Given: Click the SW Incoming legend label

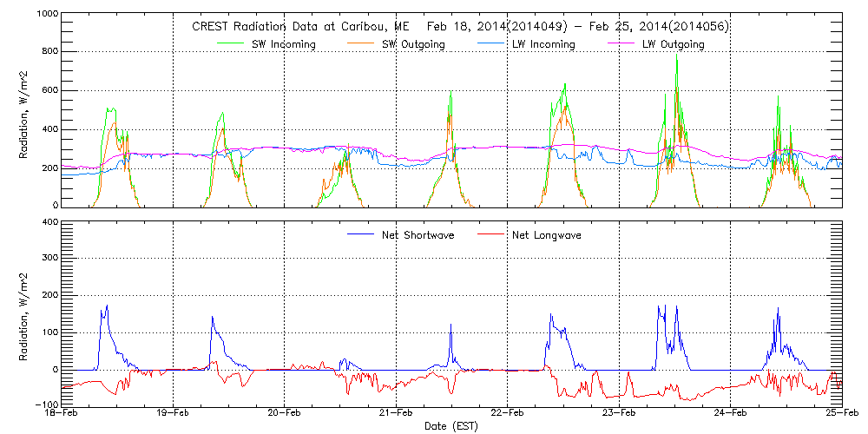Looking at the screenshot, I should click(x=284, y=44).
